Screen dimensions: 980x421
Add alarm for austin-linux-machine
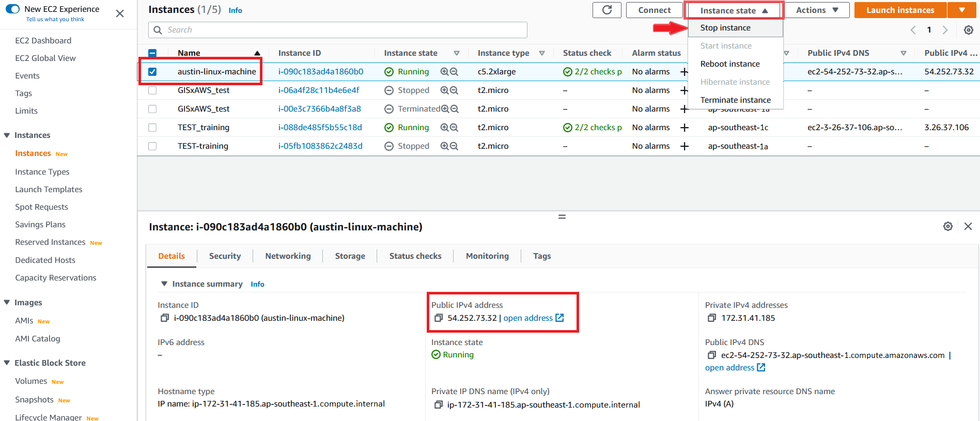tap(684, 72)
